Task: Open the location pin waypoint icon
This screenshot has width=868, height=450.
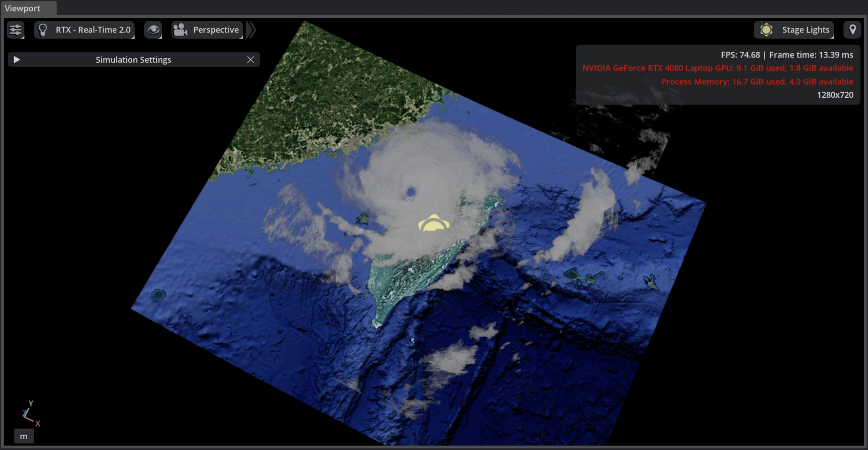Action: pyautogui.click(x=852, y=30)
